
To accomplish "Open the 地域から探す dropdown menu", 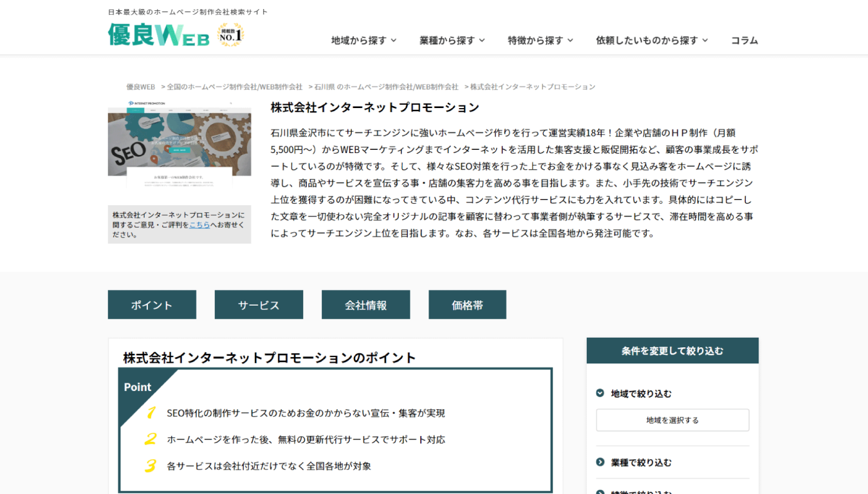I will (364, 40).
